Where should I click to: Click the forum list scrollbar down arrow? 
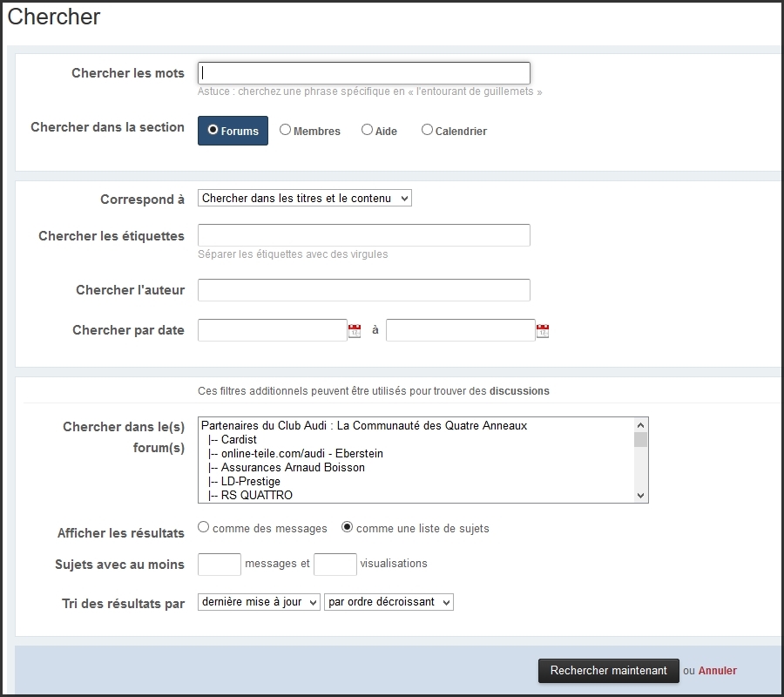point(641,495)
